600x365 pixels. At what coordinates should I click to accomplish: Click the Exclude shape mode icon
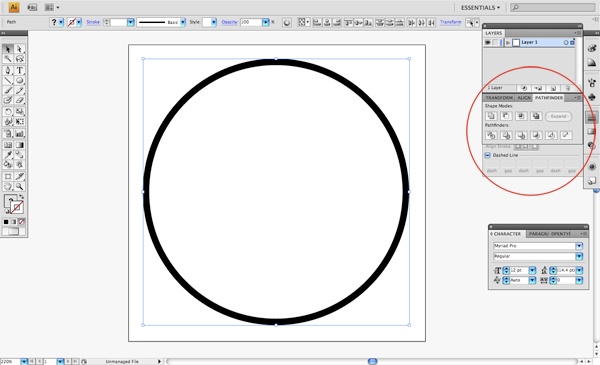click(536, 116)
